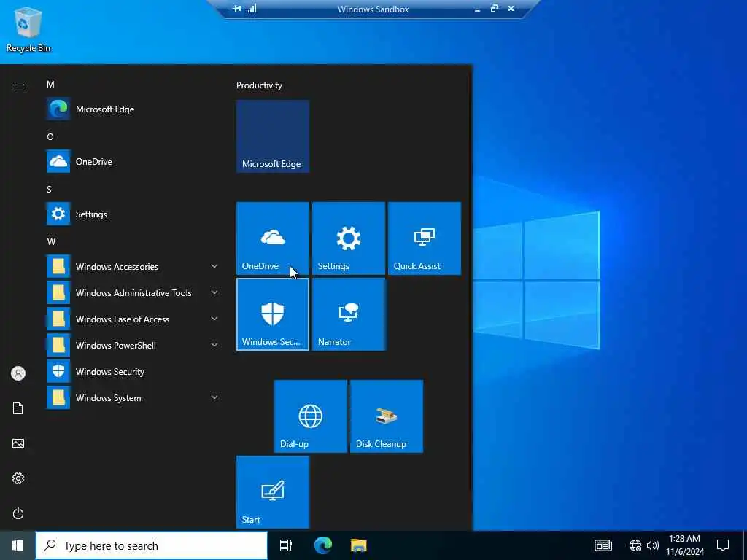Launch Microsoft Edge from the taskbar
The image size is (747, 560).
322,545
